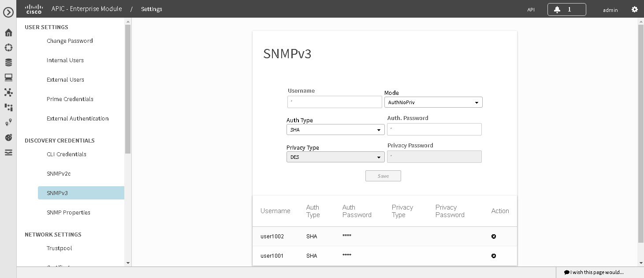644x278 pixels.
Task: Click the location pins sidebar icon
Action: tap(8, 122)
